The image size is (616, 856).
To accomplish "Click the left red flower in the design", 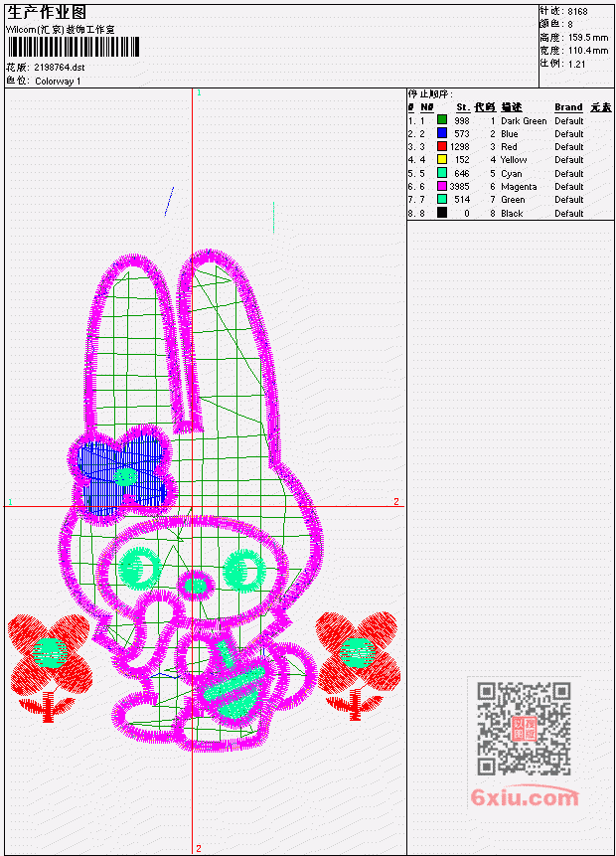I will point(49,666).
